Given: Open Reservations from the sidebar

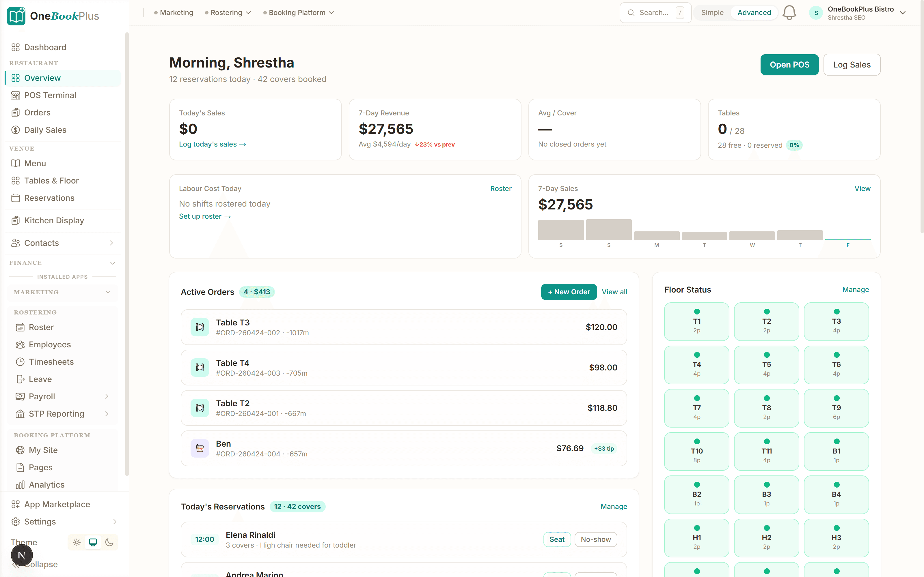Looking at the screenshot, I should pyautogui.click(x=49, y=198).
